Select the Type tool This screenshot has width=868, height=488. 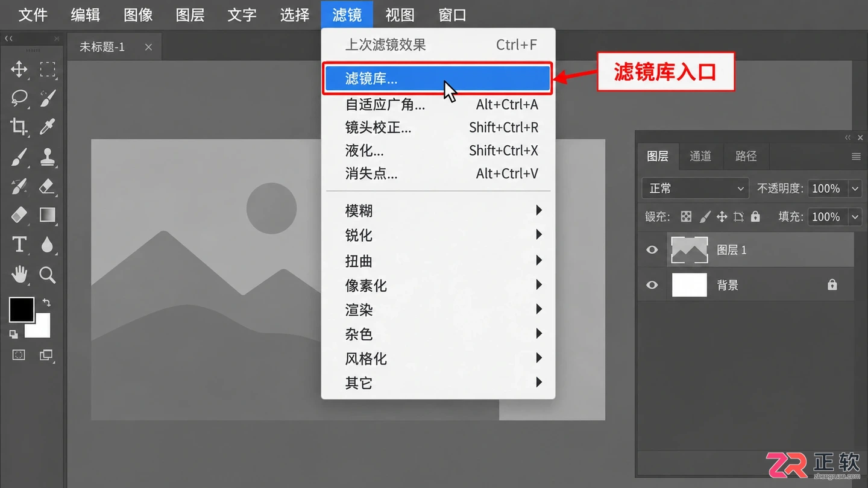coord(19,244)
